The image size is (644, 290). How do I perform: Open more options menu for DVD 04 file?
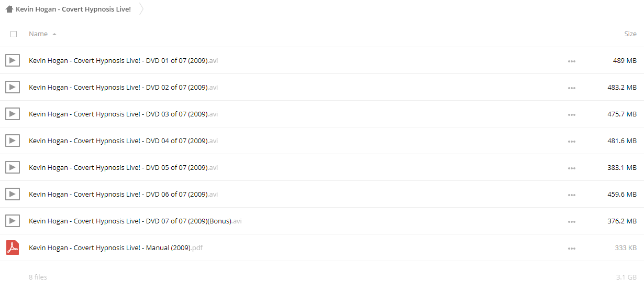[571, 142]
